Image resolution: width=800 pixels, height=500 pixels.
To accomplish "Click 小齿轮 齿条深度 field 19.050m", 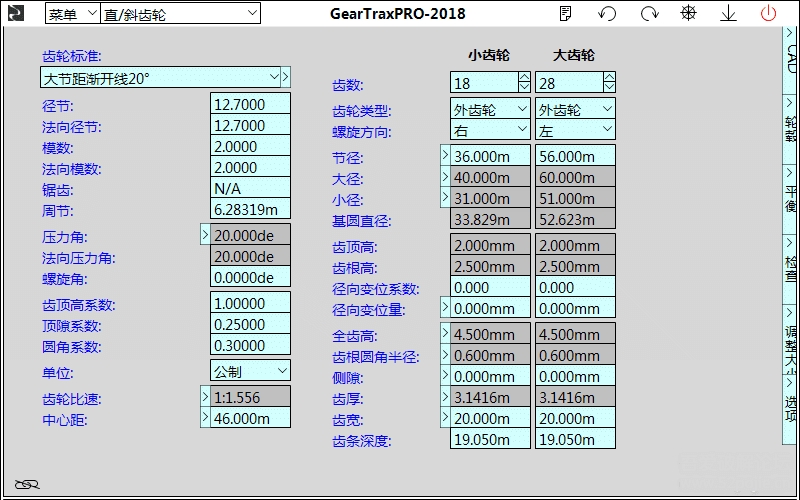I will [490, 438].
